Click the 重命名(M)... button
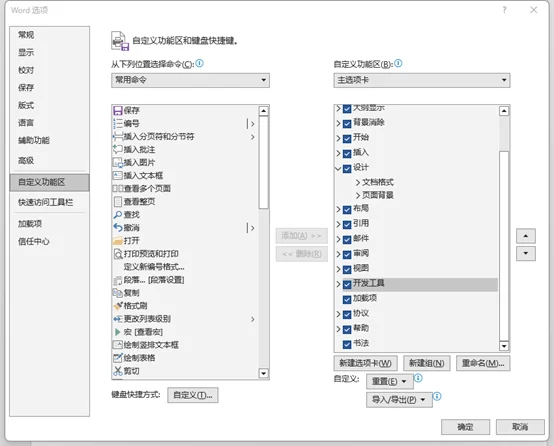Screen dimensions: 554x446 483,363
